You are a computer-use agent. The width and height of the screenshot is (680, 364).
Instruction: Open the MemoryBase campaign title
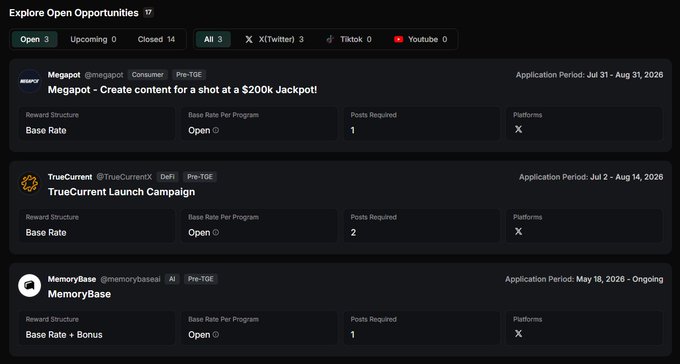pyautogui.click(x=79, y=294)
